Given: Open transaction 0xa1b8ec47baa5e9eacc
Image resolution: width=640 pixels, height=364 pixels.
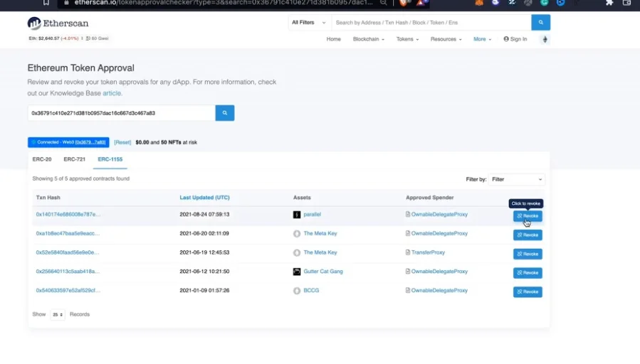Looking at the screenshot, I should coord(68,234).
